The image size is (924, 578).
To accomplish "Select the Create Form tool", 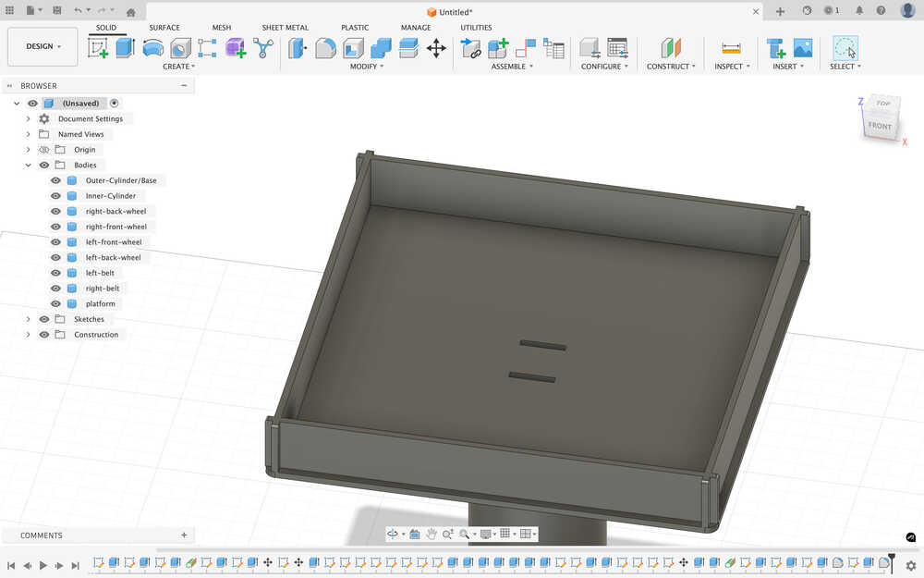I will click(x=235, y=48).
